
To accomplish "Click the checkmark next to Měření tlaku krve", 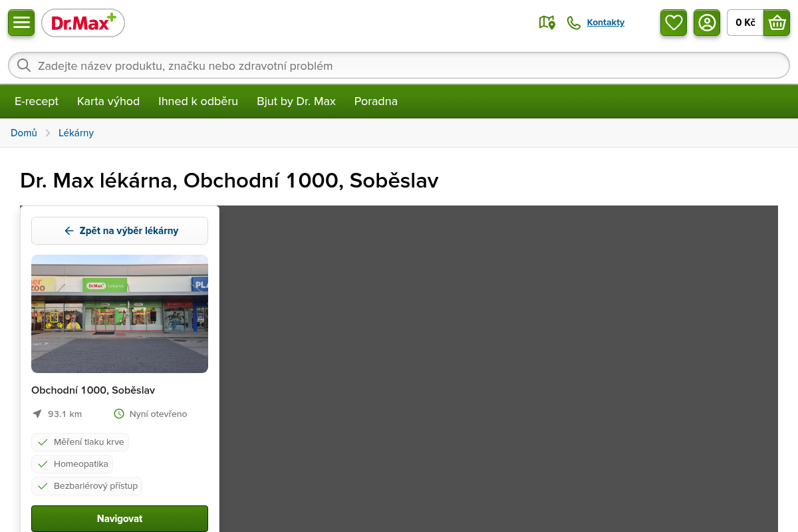I will [43, 442].
